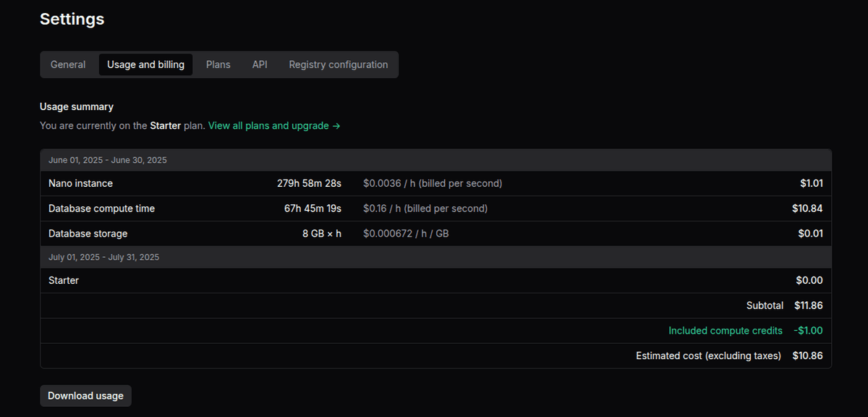Click the Database storage row label
Viewport: 868px width, 417px height.
click(88, 234)
